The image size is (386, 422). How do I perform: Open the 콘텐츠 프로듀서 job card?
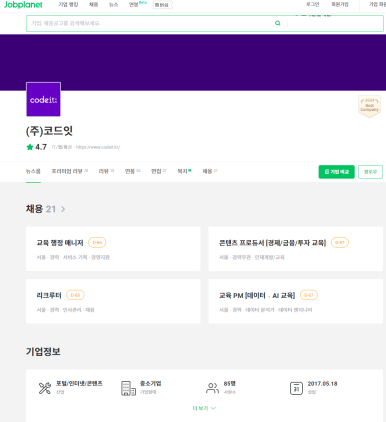tap(296, 249)
